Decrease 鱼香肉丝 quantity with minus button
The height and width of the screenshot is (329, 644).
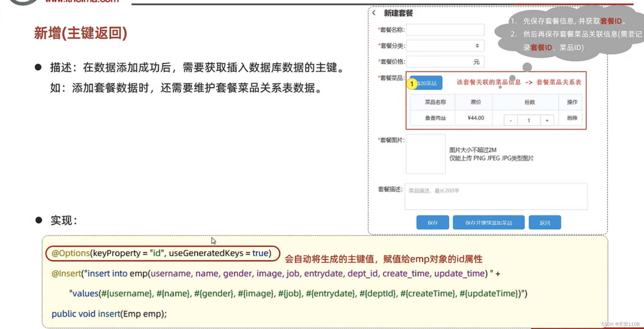pos(510,120)
